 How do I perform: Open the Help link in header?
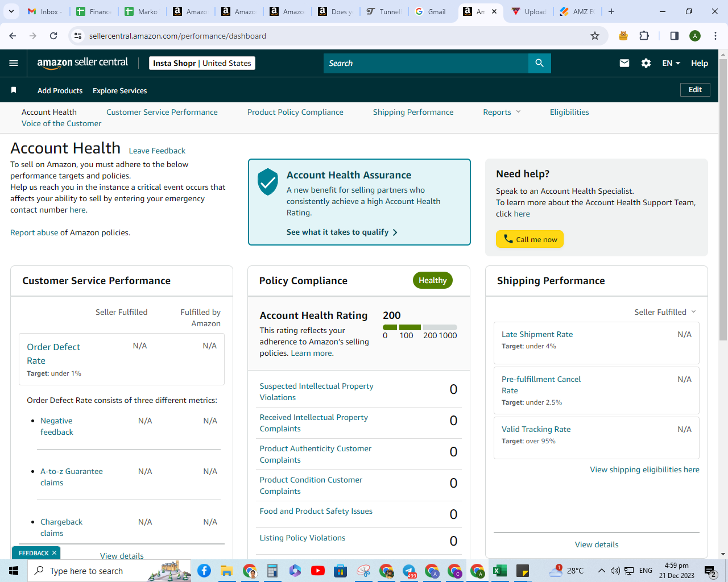700,63
